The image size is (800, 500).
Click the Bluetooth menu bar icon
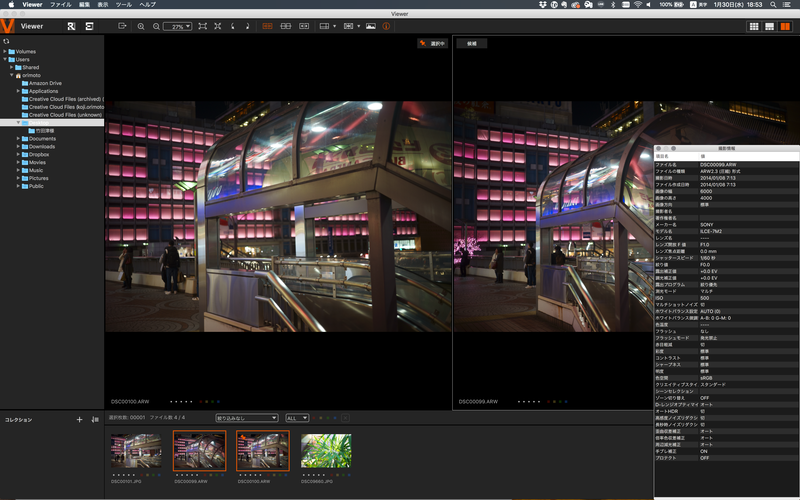coord(613,5)
